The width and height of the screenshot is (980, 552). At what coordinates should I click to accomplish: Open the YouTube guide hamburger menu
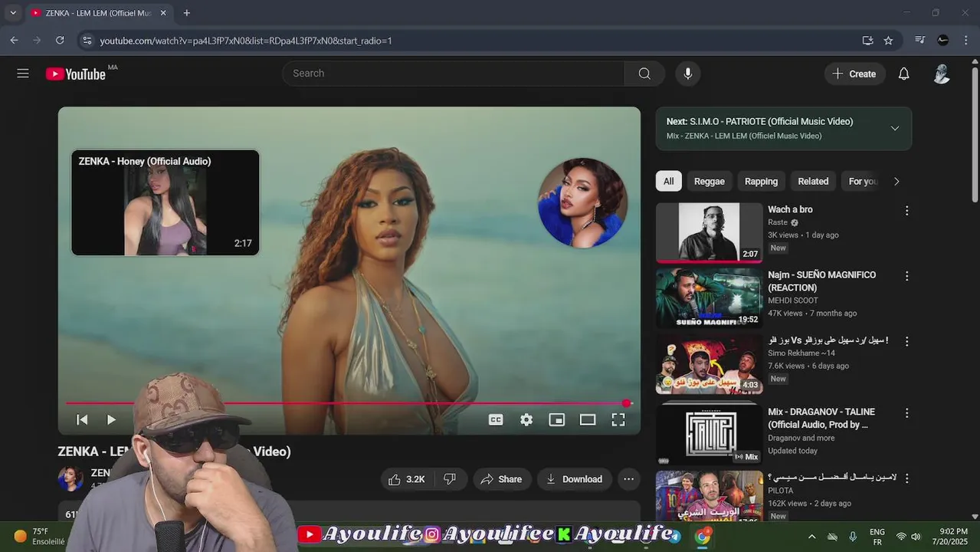click(23, 74)
